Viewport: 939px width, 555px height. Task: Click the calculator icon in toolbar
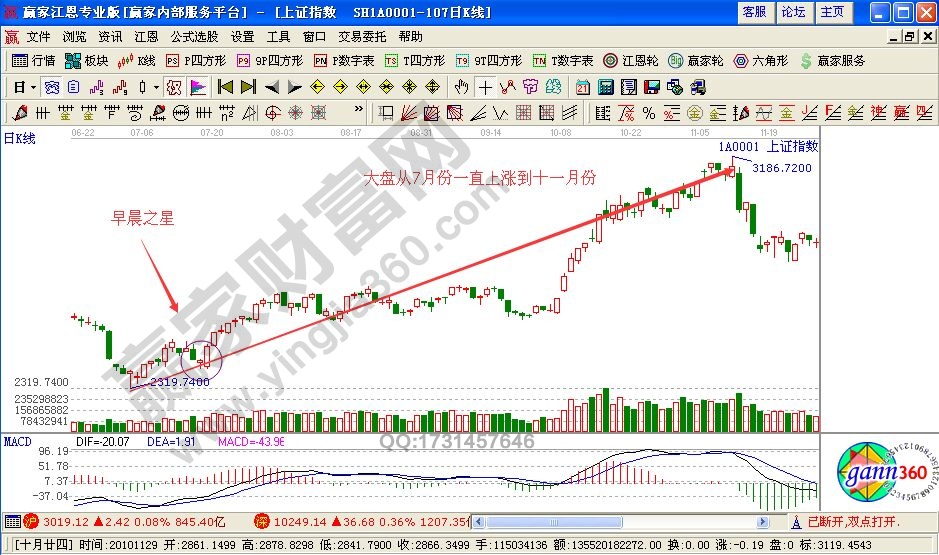pos(604,87)
